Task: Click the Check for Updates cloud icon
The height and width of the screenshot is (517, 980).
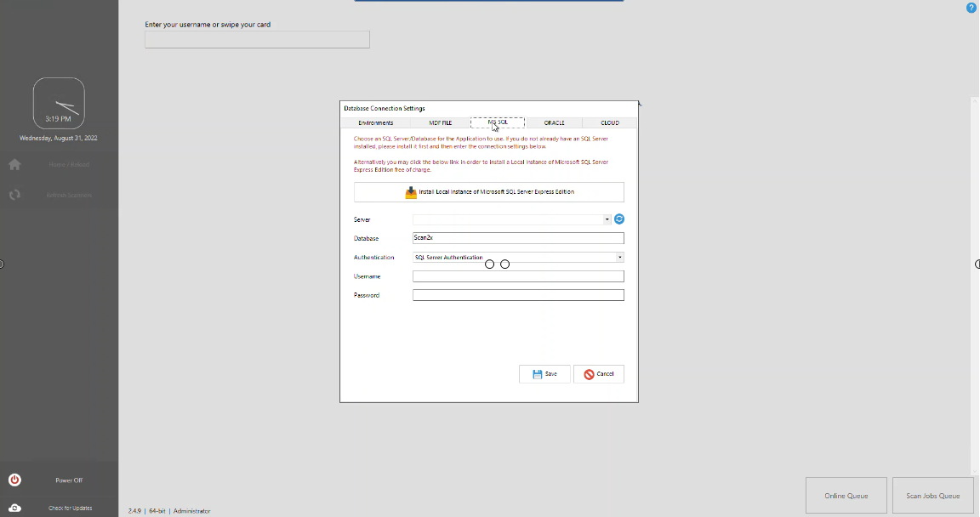Action: click(x=14, y=508)
